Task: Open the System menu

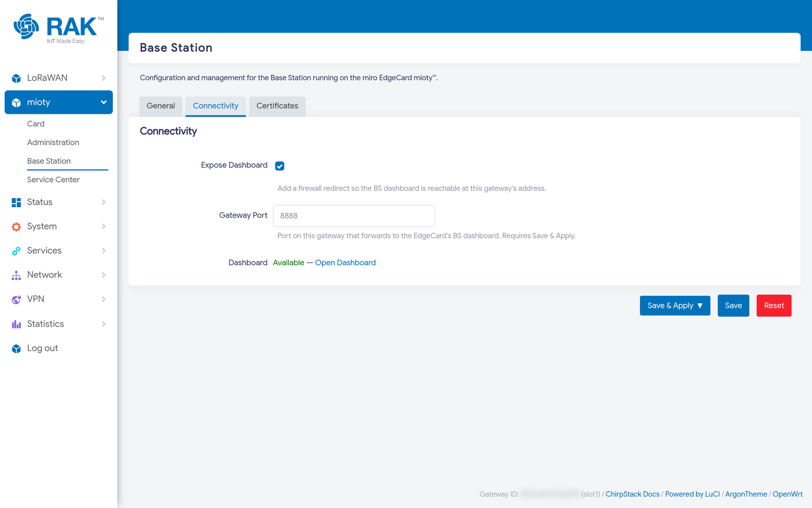Action: pos(59,227)
